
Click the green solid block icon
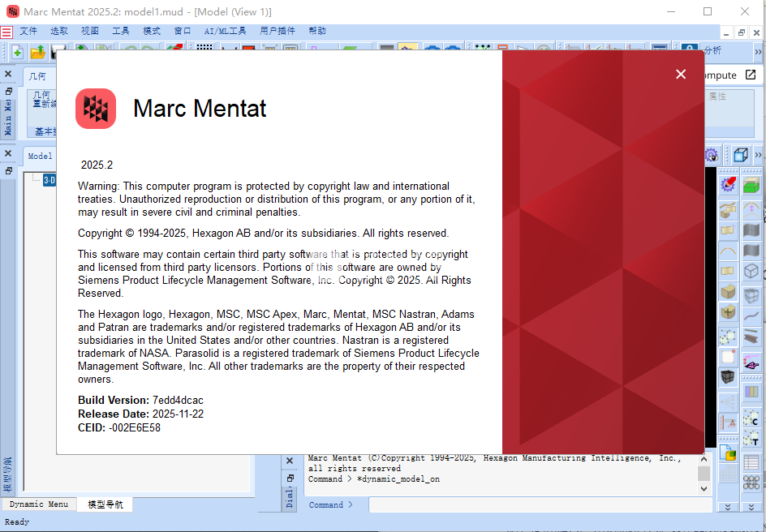(x=751, y=186)
